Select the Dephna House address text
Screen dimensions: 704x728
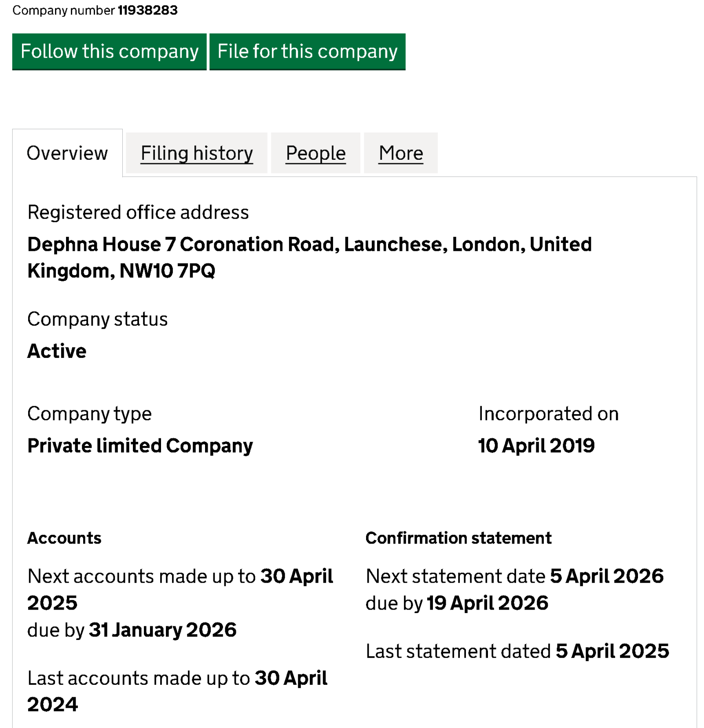[309, 257]
